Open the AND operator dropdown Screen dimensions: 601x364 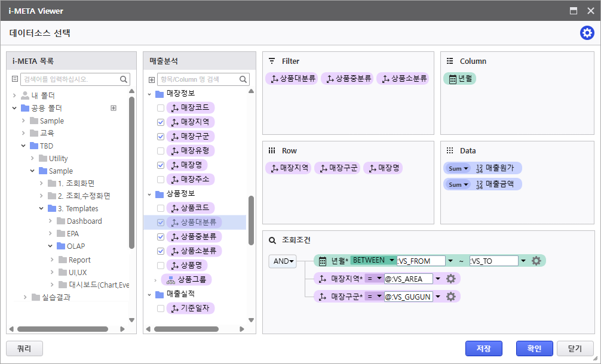(282, 261)
